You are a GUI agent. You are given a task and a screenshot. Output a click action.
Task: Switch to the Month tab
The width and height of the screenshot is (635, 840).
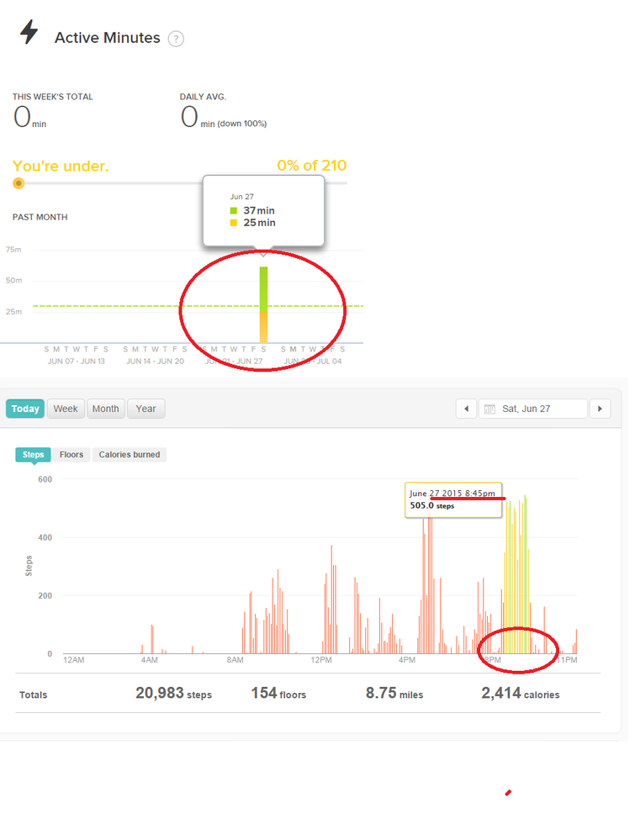click(106, 409)
